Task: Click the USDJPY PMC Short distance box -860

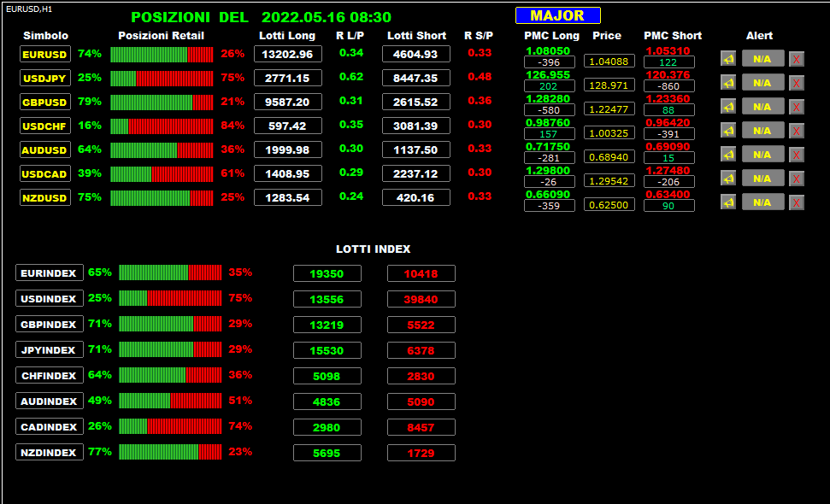Action: pyautogui.click(x=668, y=85)
